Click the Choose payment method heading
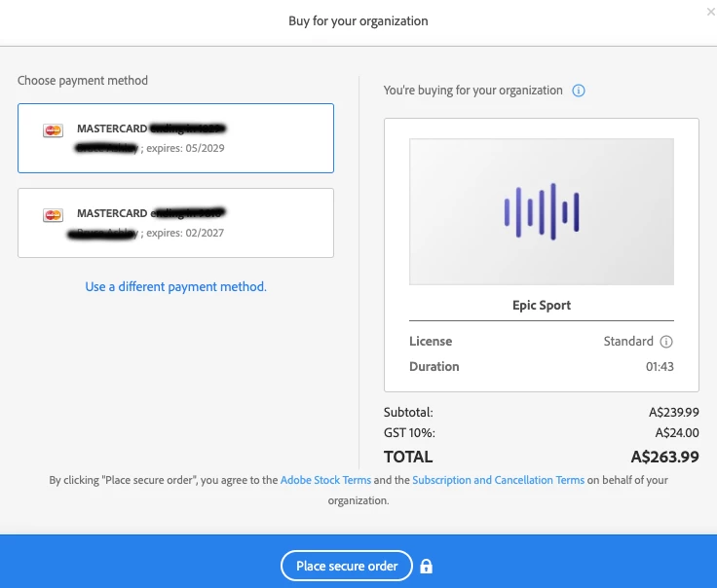The width and height of the screenshot is (717, 588). tap(83, 81)
